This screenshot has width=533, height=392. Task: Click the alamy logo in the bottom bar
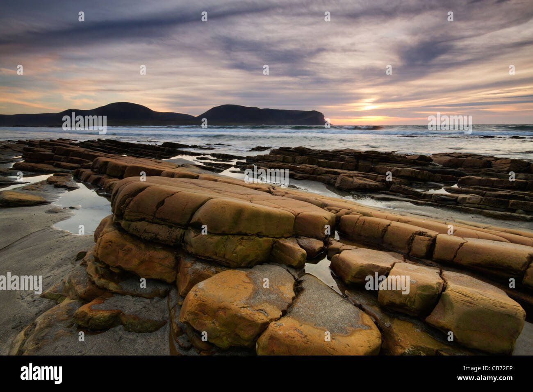pyautogui.click(x=41, y=374)
